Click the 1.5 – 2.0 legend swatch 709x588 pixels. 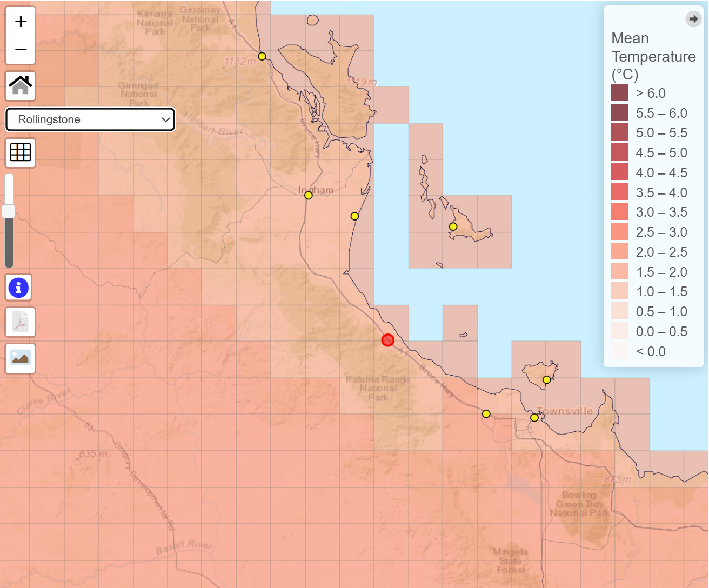[x=619, y=272]
